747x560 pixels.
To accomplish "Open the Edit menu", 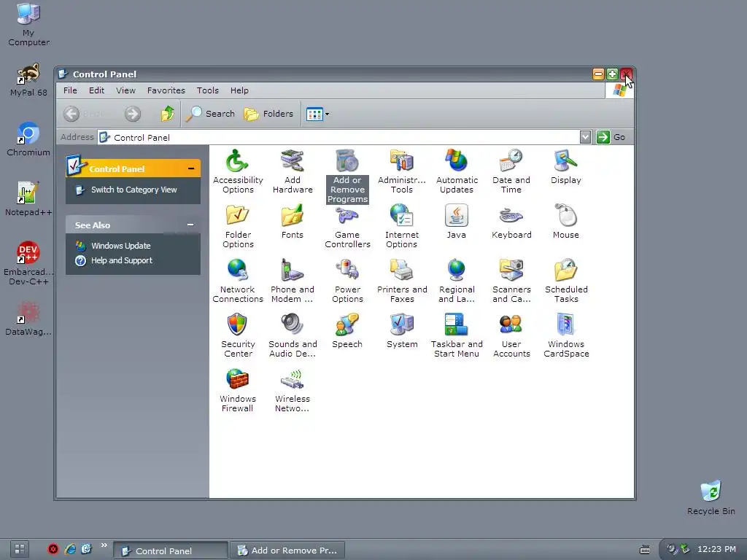I will [x=97, y=90].
